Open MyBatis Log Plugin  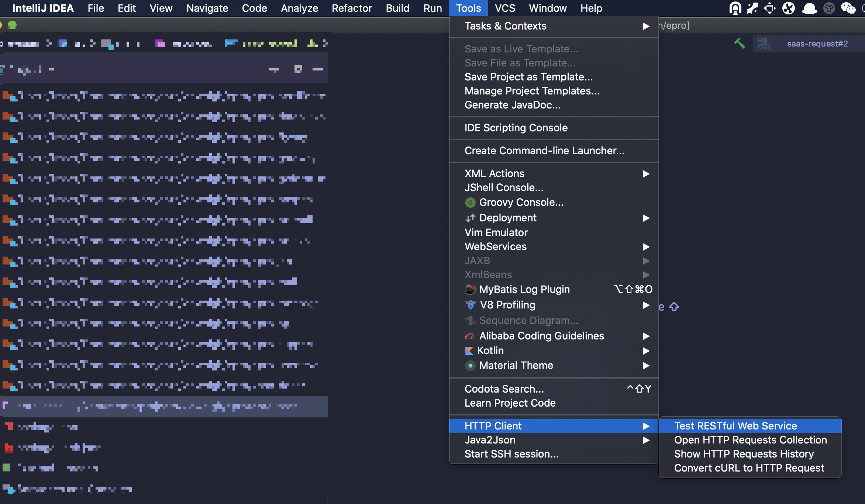point(524,290)
